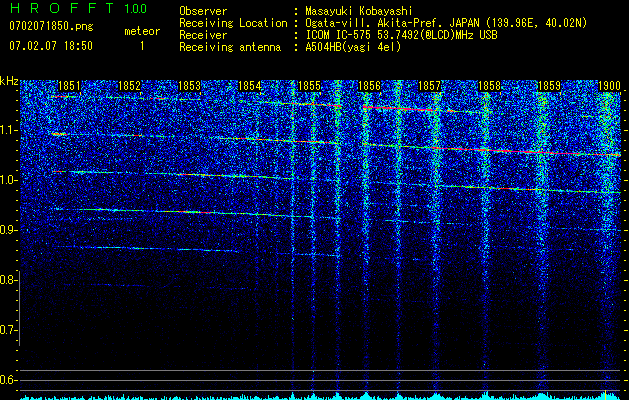Click the 0.6 kHz frequency axis label
629x400 pixels.
pyautogui.click(x=7, y=380)
